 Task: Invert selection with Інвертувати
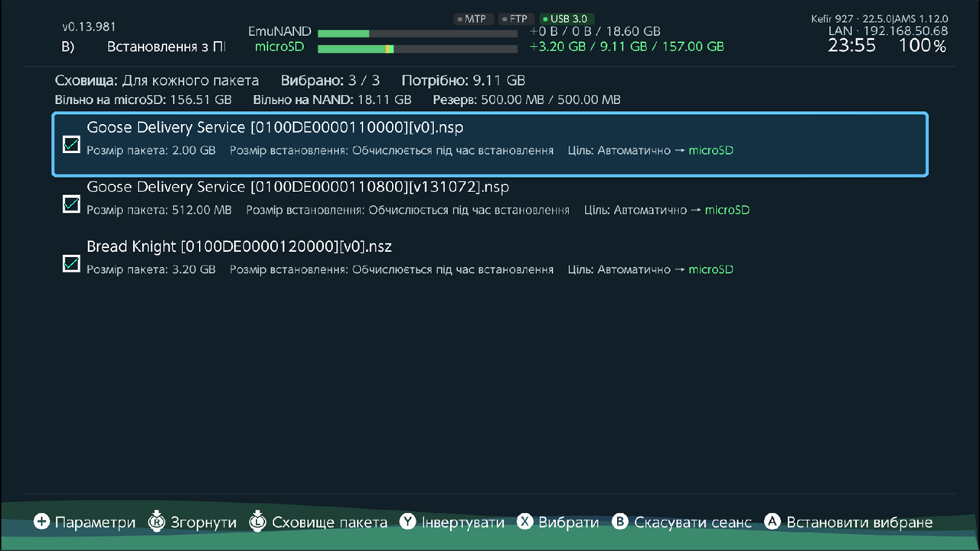[x=463, y=522]
